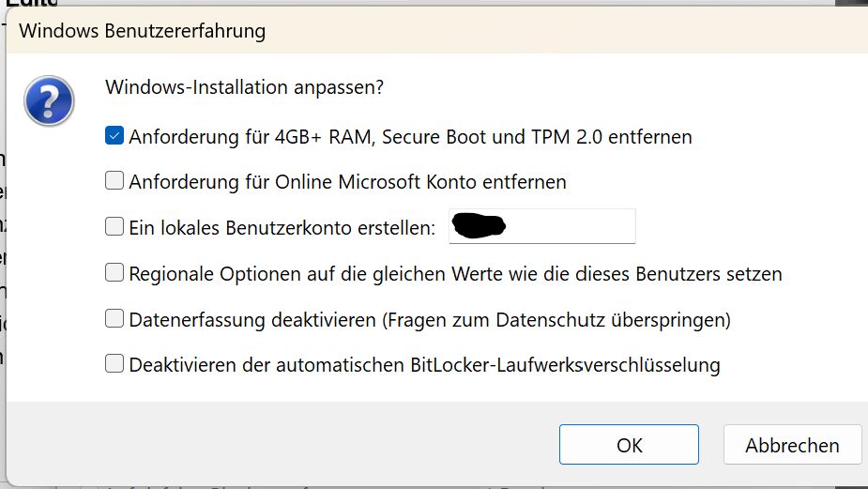Enable the 'Datenerfassung deaktivieren' checkbox
Viewport: 868px width, 489px height.
click(114, 318)
